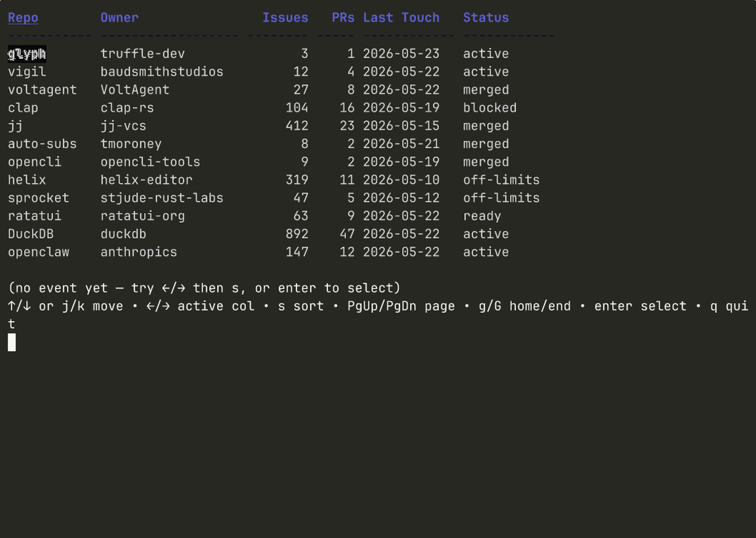Click owner anthropics
The width and height of the screenshot is (756, 538).
click(x=139, y=252)
